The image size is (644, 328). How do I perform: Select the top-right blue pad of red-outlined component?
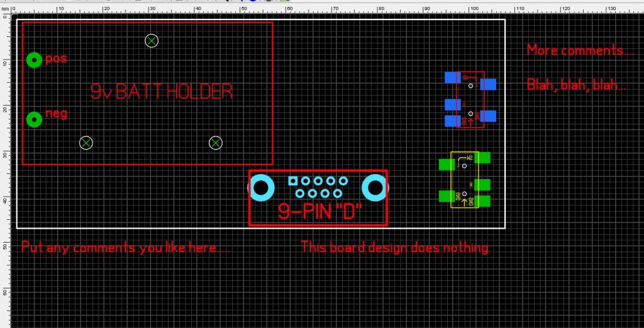click(x=488, y=84)
